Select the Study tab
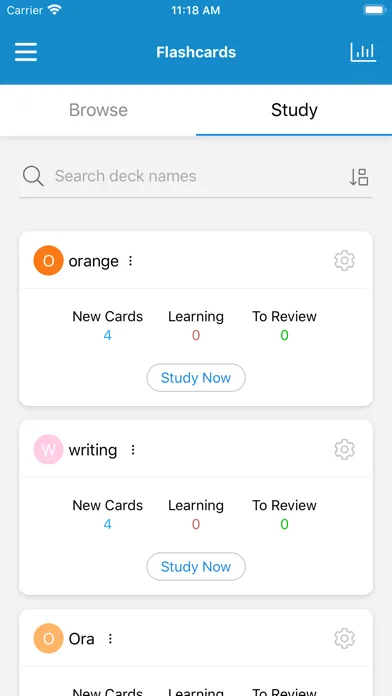392x696 pixels. [x=294, y=110]
